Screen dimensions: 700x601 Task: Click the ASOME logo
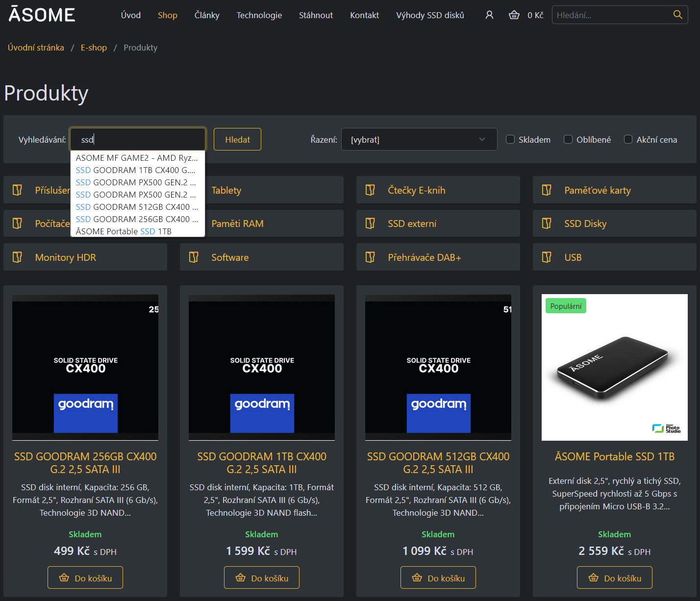[x=42, y=15]
